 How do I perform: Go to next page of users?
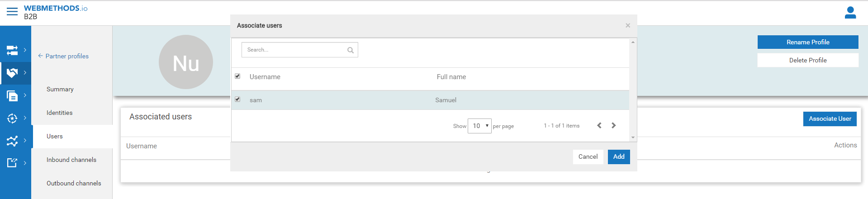point(614,125)
